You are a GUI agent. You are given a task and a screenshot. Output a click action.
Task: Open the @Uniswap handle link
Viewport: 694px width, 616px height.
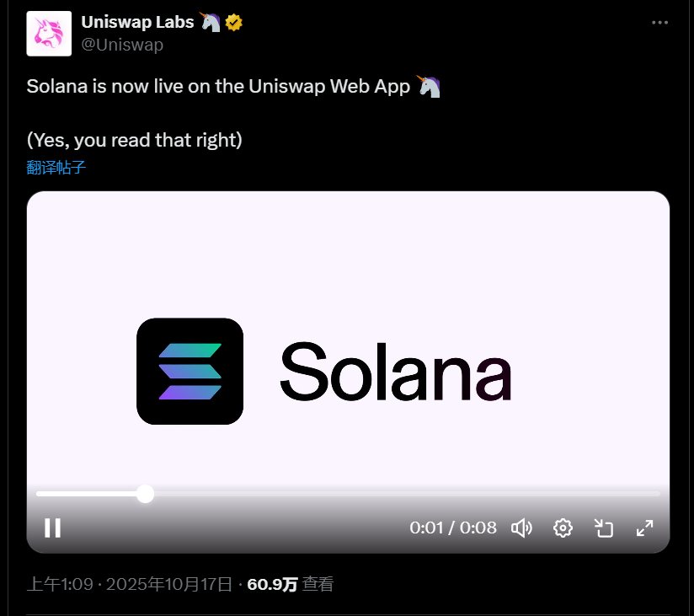coord(122,45)
